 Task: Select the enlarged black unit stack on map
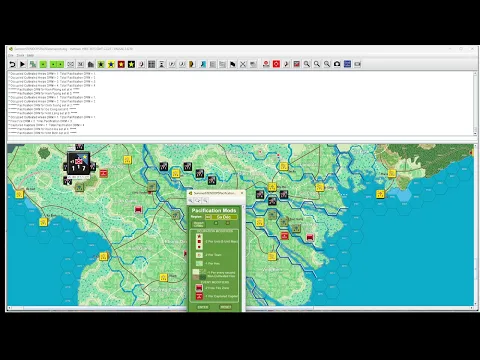[79, 163]
